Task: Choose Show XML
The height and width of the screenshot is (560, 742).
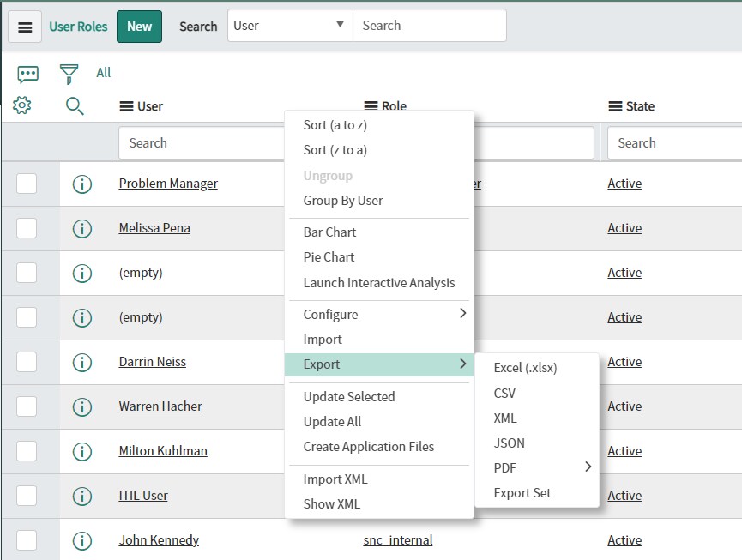Action: coord(332,504)
